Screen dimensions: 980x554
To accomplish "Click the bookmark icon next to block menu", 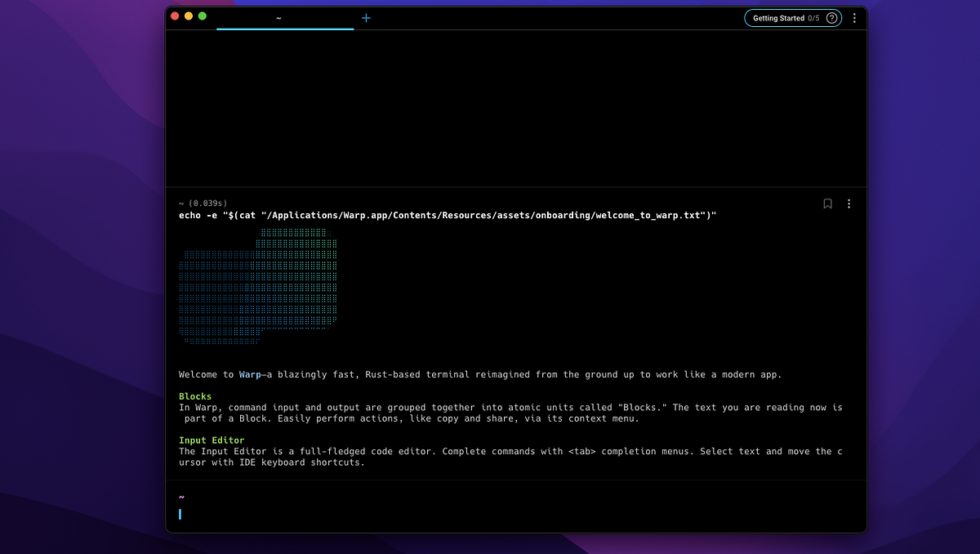I will (827, 203).
